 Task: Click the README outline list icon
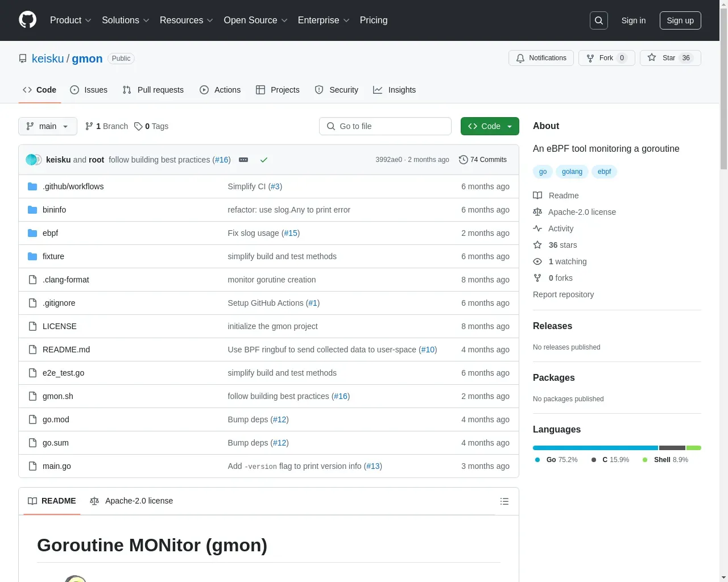coord(504,501)
